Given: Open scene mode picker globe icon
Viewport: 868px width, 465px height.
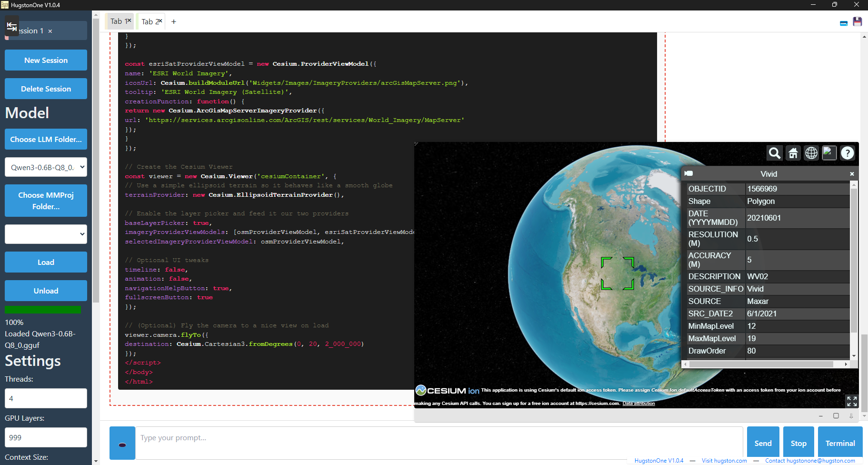Looking at the screenshot, I should pos(811,153).
